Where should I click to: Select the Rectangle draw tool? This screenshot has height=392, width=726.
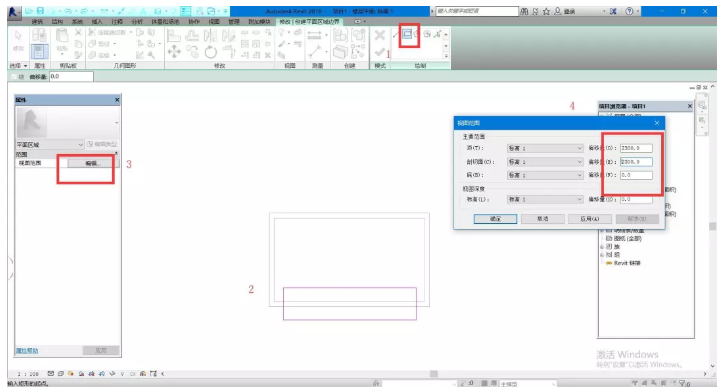tap(407, 34)
